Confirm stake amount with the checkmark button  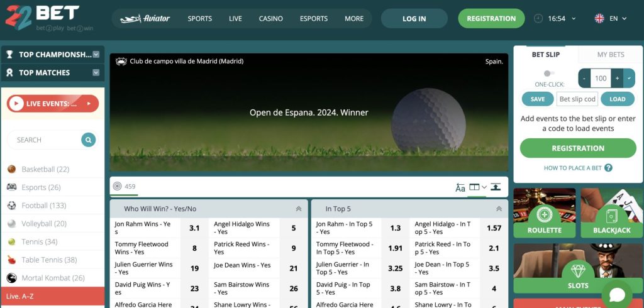(x=629, y=79)
